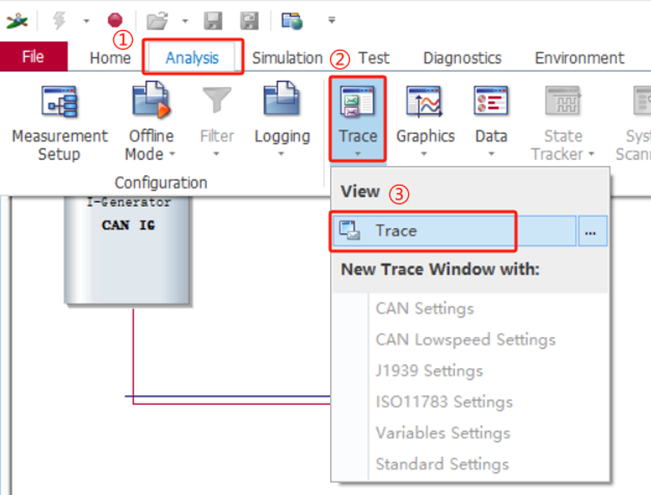Open the Customize Quick Access Toolbar arrow
651x495 pixels.
pos(331,20)
